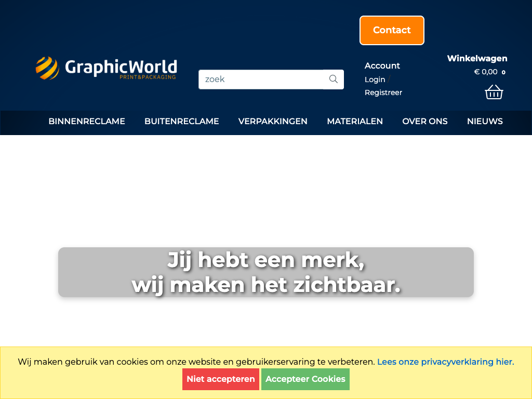Click the hero slogan banner
532x399 pixels.
pos(266,272)
